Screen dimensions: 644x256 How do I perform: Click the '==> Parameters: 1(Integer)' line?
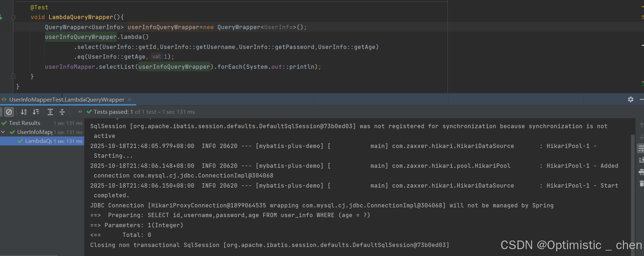(137, 225)
